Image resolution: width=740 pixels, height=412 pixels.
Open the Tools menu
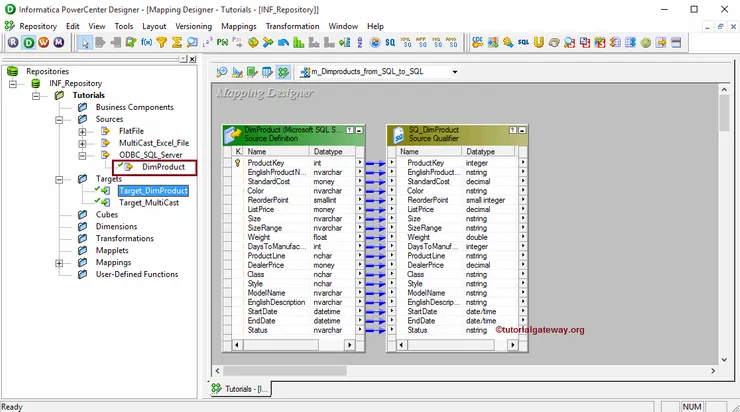(x=124, y=26)
